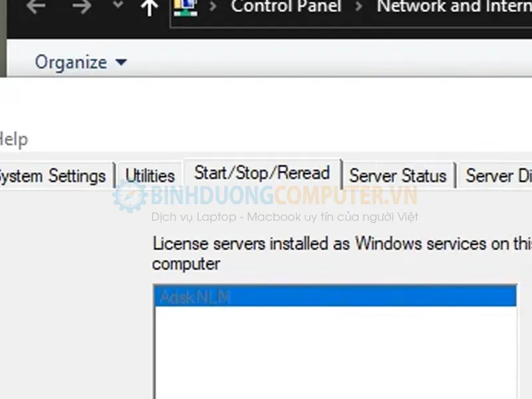Open the Help menu
This screenshot has width=532, height=399.
(13, 140)
